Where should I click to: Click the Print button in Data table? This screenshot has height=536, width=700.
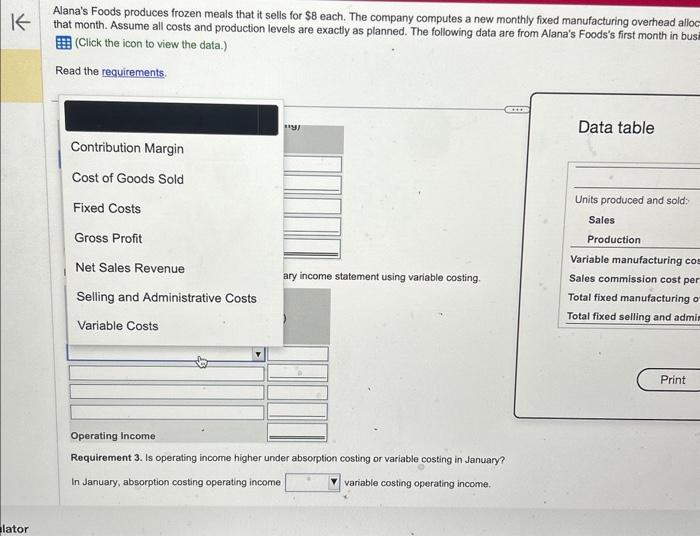click(669, 380)
